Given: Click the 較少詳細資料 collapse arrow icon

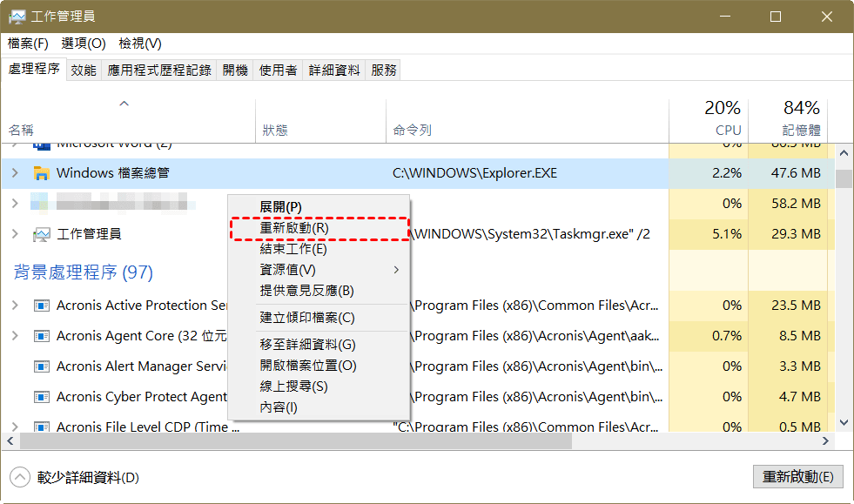Looking at the screenshot, I should coord(20,477).
